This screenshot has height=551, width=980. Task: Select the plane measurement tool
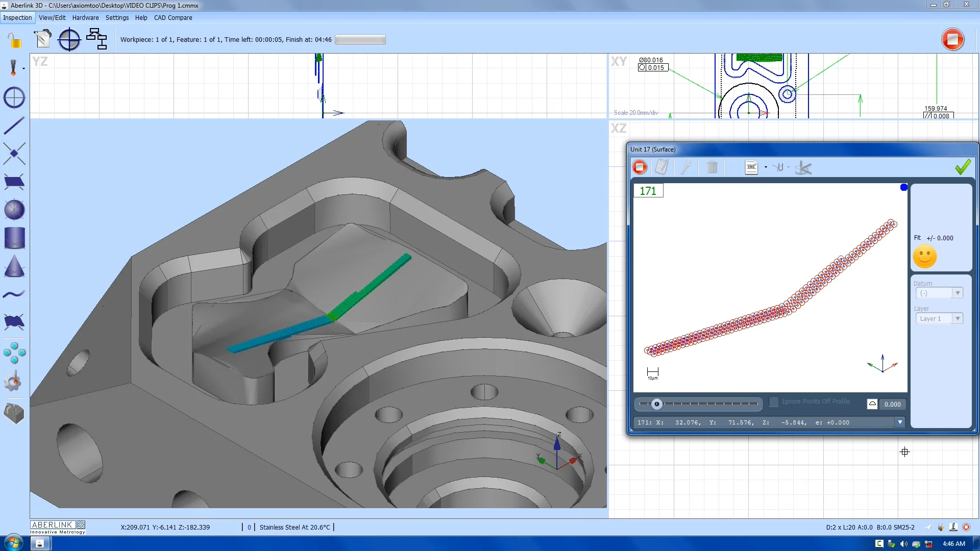click(14, 182)
